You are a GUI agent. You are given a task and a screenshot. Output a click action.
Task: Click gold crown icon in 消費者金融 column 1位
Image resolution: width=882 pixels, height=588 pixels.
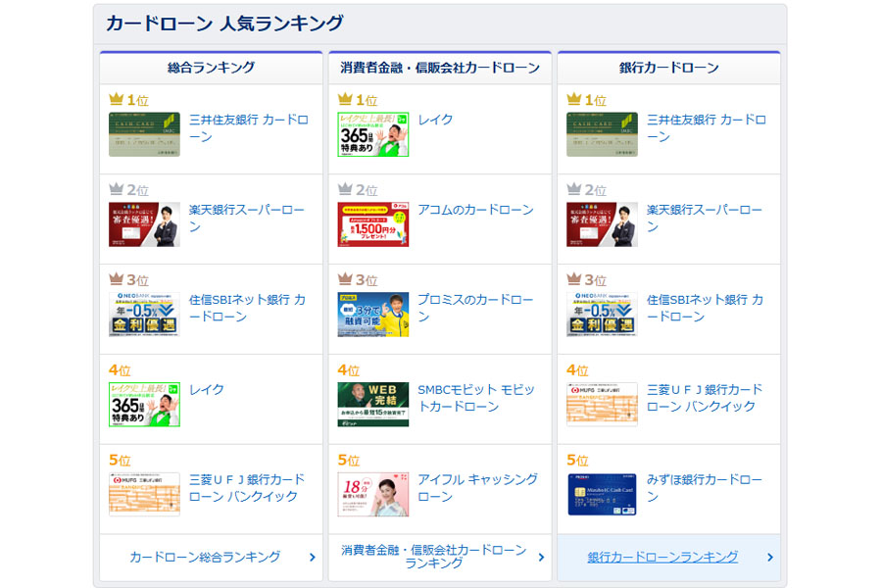(345, 100)
